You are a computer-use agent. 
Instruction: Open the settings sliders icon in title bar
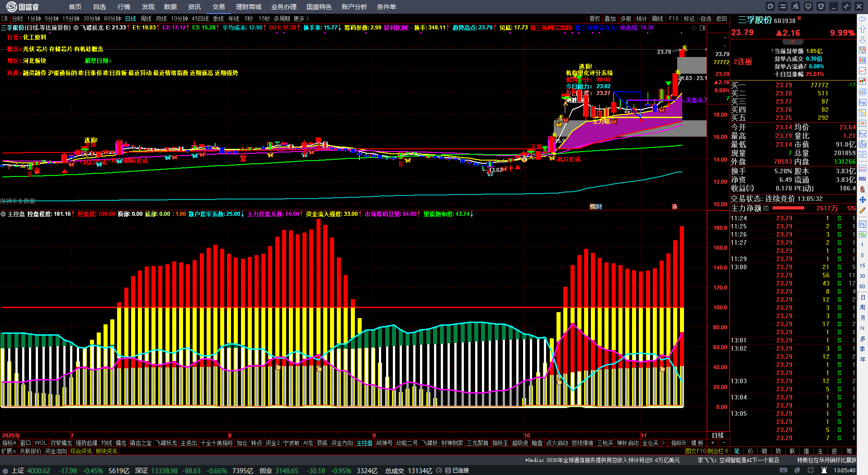tap(783, 6)
